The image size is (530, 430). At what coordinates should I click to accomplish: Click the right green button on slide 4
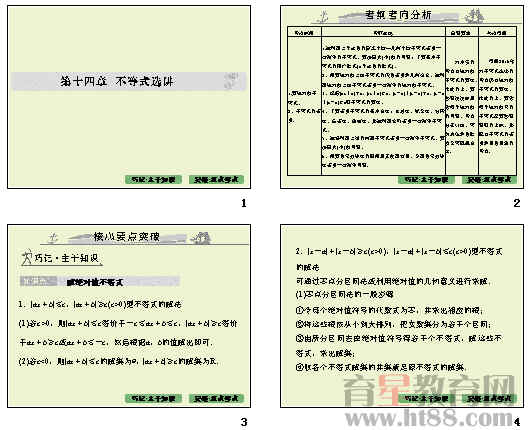pos(489,398)
